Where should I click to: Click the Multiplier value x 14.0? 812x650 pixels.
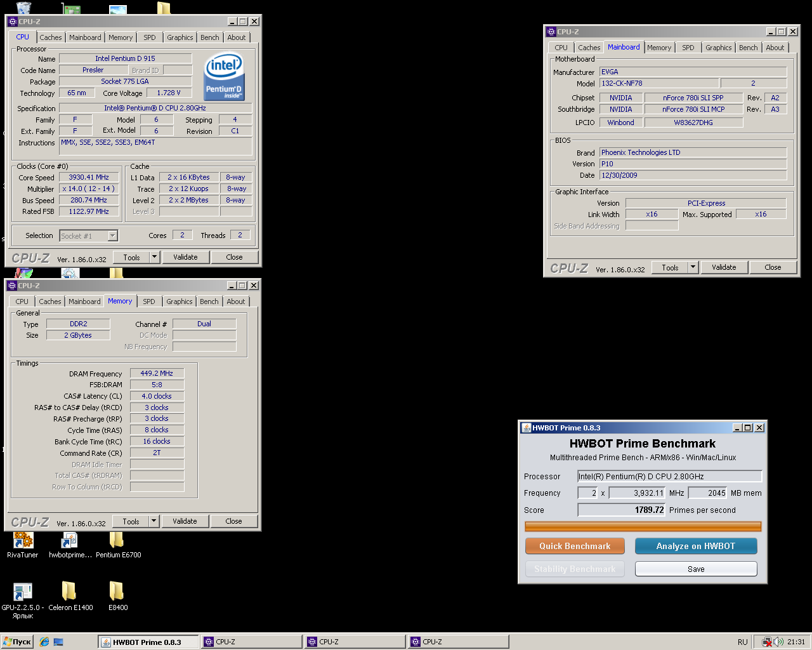(x=89, y=189)
